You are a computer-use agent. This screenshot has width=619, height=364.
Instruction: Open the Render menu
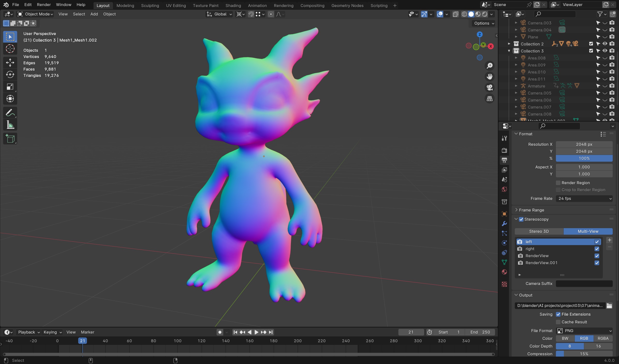[x=44, y=5]
